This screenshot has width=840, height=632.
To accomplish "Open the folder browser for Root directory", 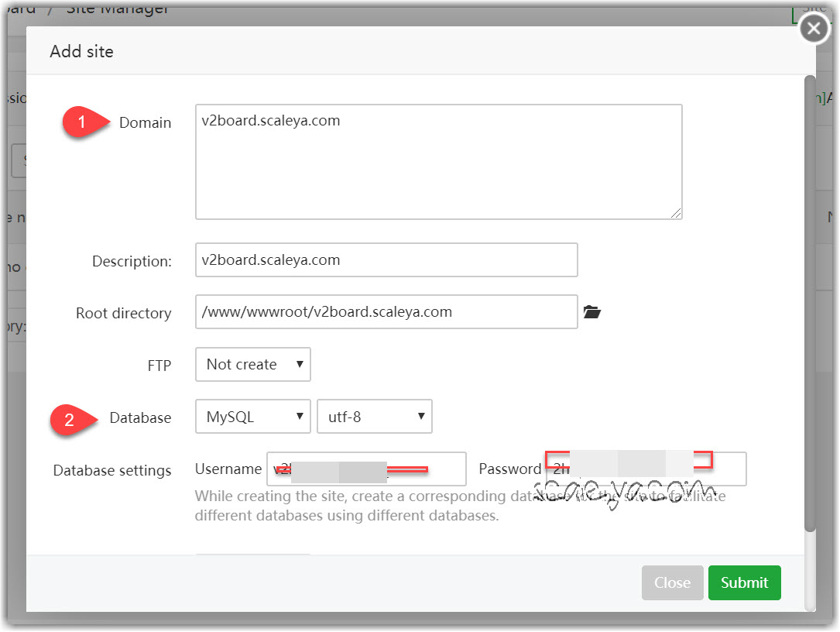I will point(592,312).
